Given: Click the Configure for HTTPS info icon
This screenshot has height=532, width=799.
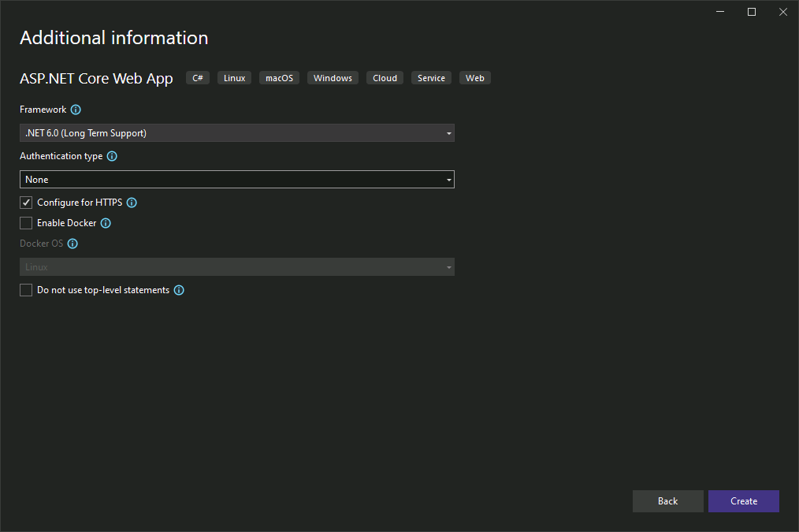Looking at the screenshot, I should tap(132, 203).
